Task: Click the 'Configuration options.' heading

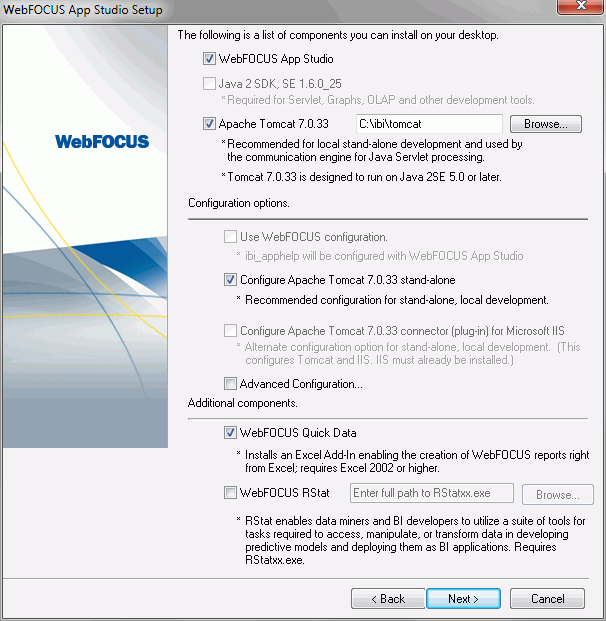Action: point(239,203)
